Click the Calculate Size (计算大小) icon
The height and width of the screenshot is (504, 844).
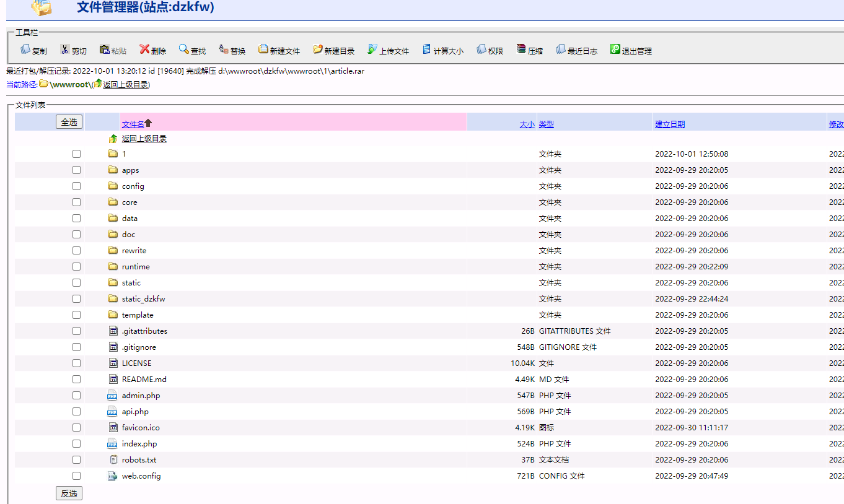tap(427, 50)
